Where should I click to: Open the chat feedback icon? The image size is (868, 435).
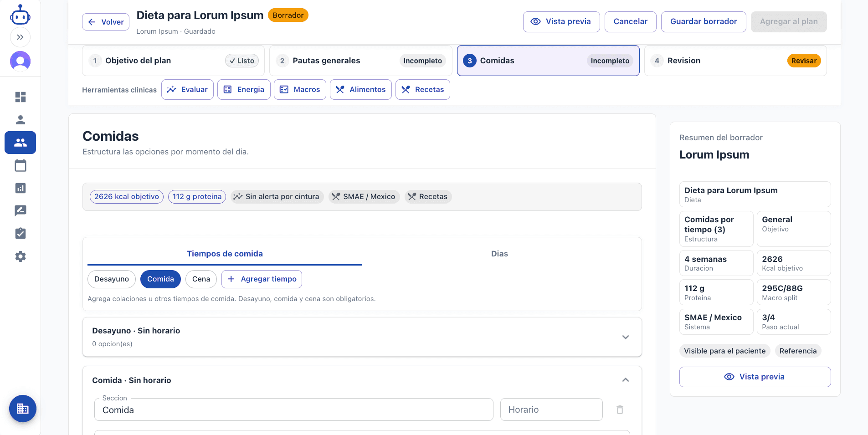(x=21, y=211)
